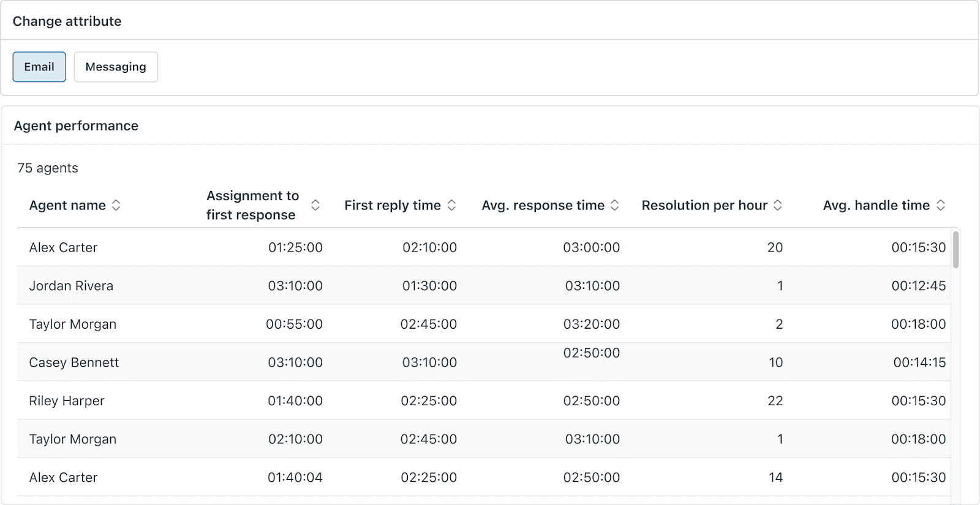
Task: Click on Riley Harper's name
Action: (x=67, y=401)
